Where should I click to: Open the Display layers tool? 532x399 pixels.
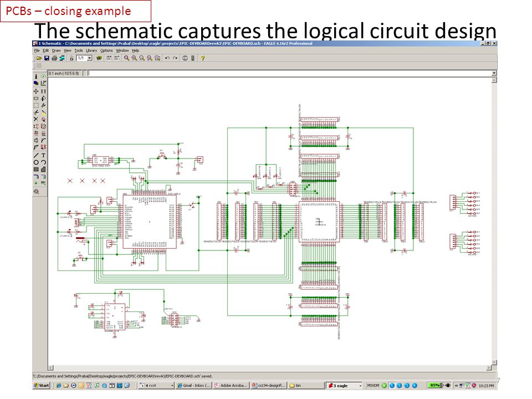36,83
